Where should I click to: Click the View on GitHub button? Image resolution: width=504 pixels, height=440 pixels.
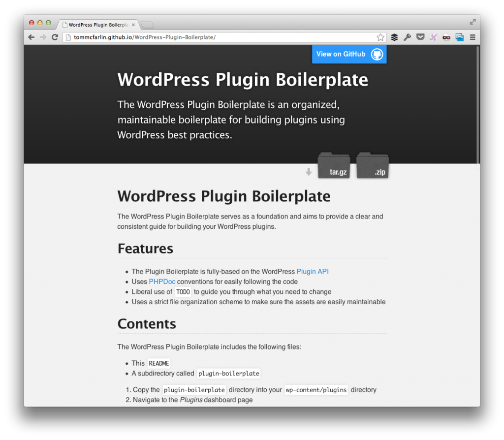click(349, 54)
